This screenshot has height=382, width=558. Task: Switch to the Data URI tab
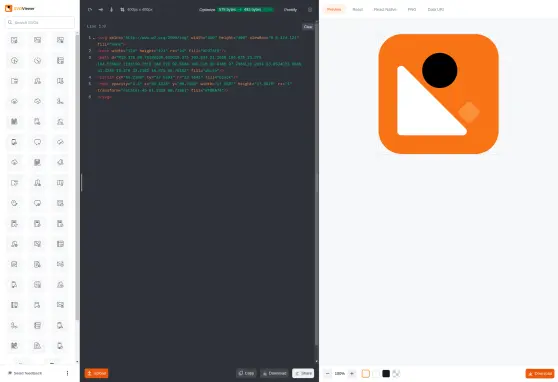[x=436, y=9]
